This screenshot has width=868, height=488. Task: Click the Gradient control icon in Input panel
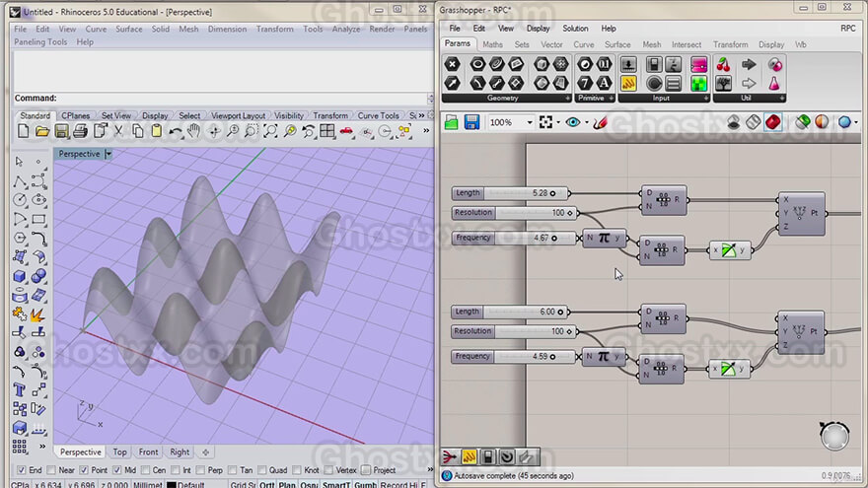pyautogui.click(x=699, y=64)
